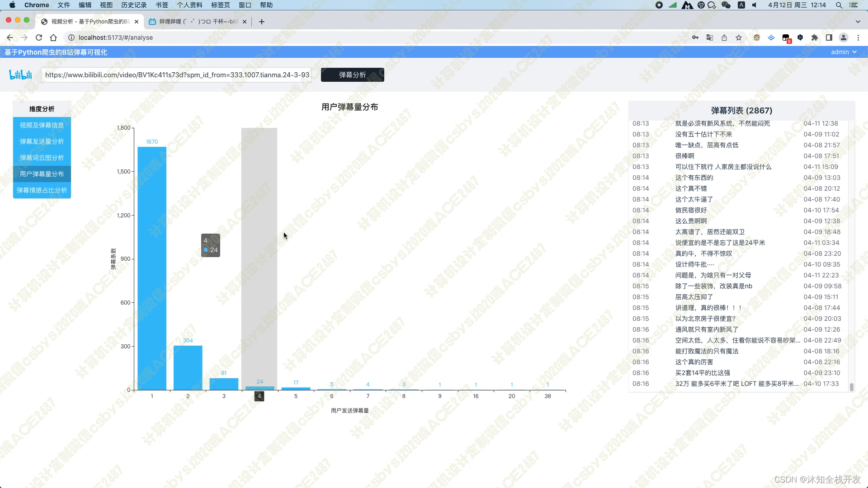868x488 pixels.
Task: Open Chrome three-dot menu
Action: tap(858, 38)
